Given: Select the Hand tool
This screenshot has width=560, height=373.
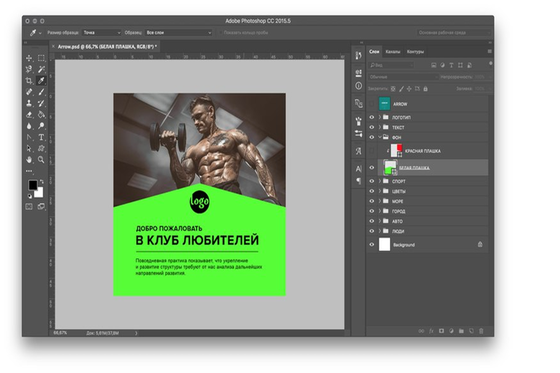Looking at the screenshot, I should pyautogui.click(x=29, y=160).
